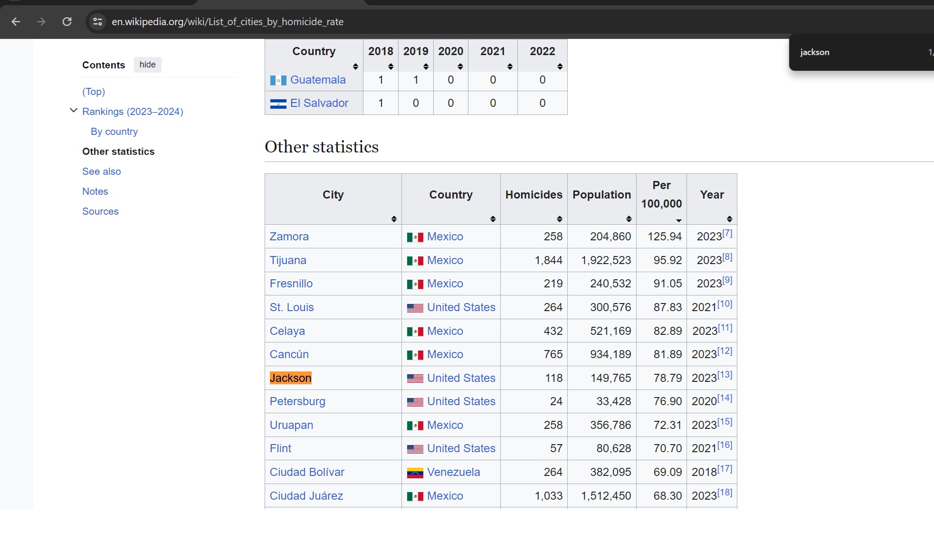
Task: Click the browser back arrow
Action: pyautogui.click(x=16, y=21)
